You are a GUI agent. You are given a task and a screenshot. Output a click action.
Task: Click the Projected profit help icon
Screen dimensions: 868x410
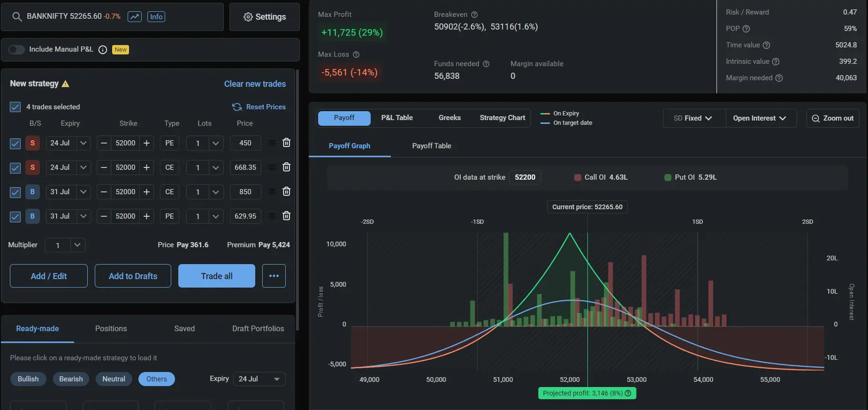pyautogui.click(x=628, y=393)
